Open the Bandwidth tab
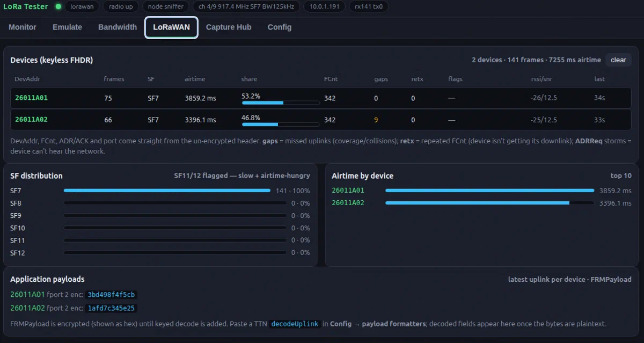 118,27
